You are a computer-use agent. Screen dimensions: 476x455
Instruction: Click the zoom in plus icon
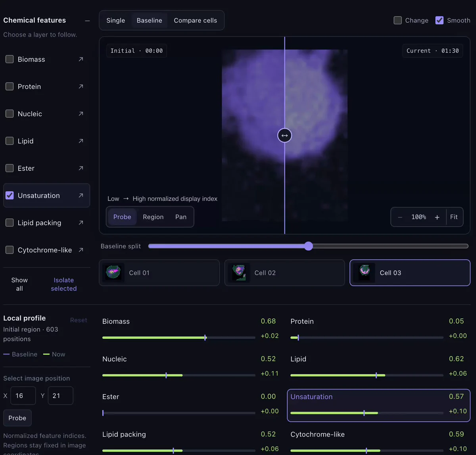pos(437,217)
